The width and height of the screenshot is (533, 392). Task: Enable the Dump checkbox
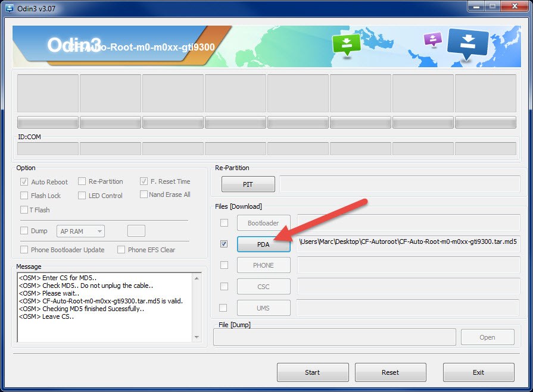[x=24, y=231]
